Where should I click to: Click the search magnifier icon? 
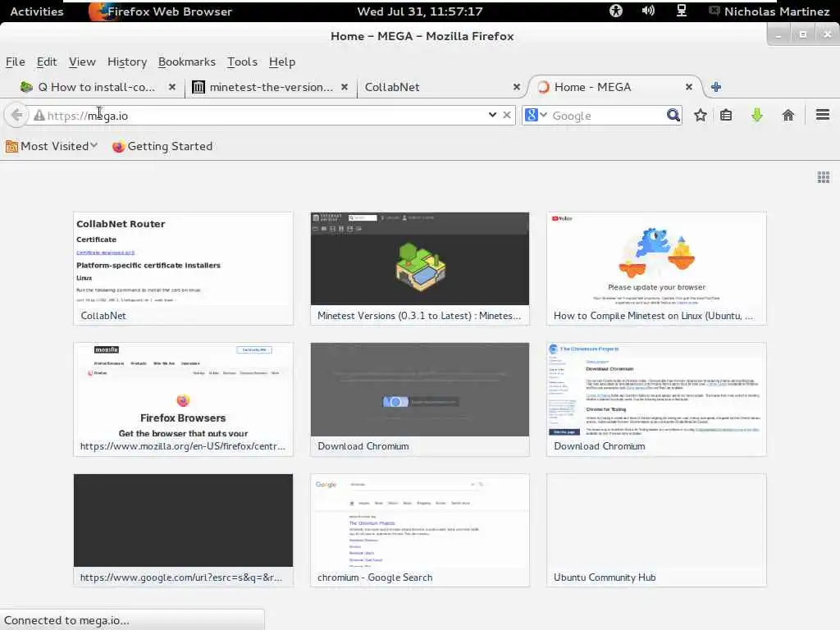pos(673,115)
